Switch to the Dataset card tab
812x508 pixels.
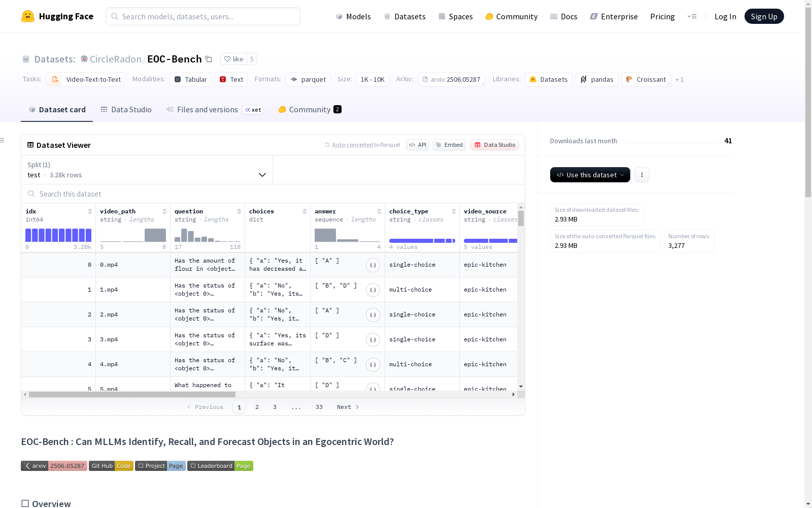(x=57, y=110)
